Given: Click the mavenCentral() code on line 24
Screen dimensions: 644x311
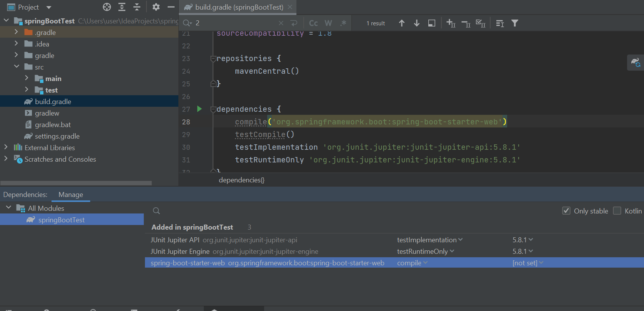Looking at the screenshot, I should (x=267, y=71).
